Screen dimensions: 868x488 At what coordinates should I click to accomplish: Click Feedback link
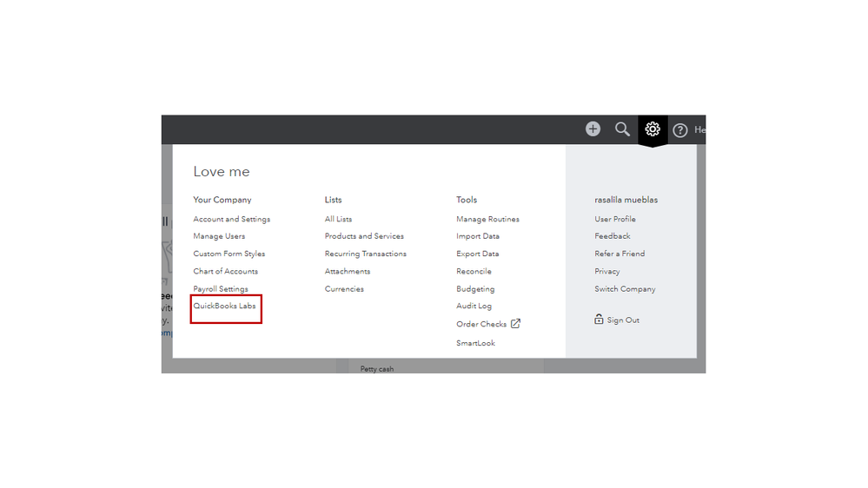613,236
